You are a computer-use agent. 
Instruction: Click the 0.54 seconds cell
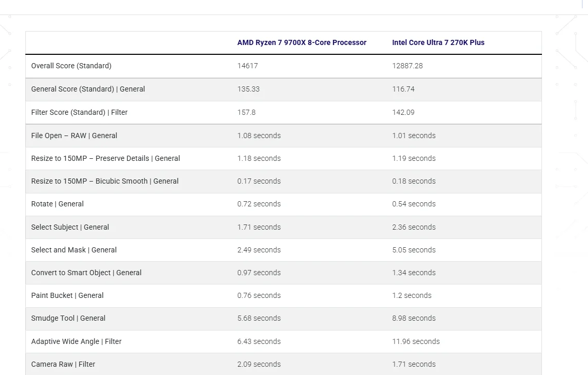click(x=414, y=204)
